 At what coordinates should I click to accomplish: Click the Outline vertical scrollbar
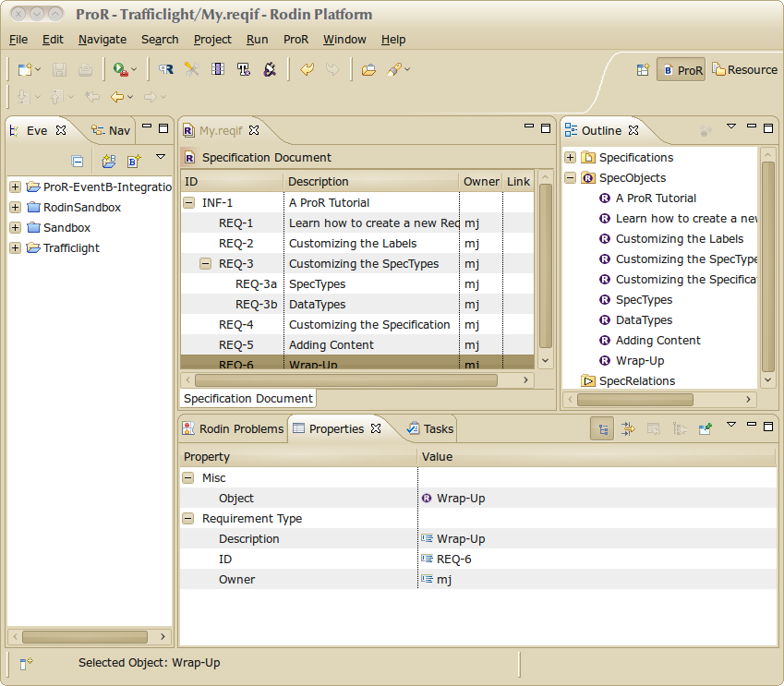pos(768,266)
